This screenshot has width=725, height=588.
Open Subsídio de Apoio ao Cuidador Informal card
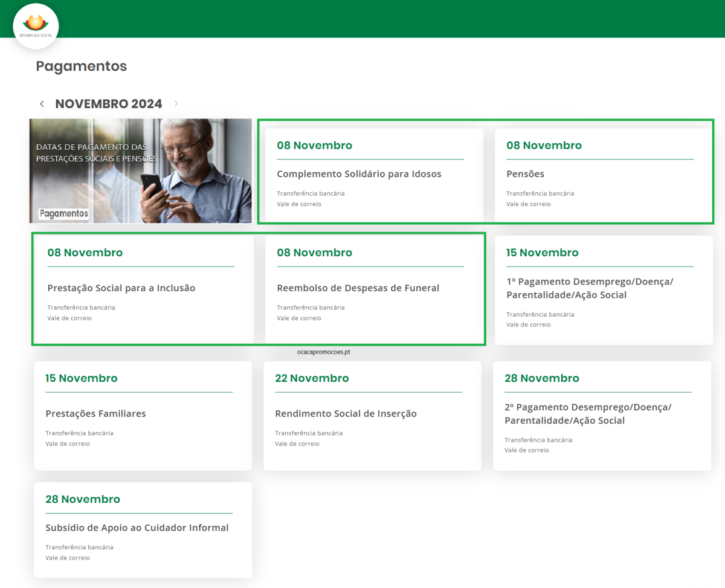143,530
